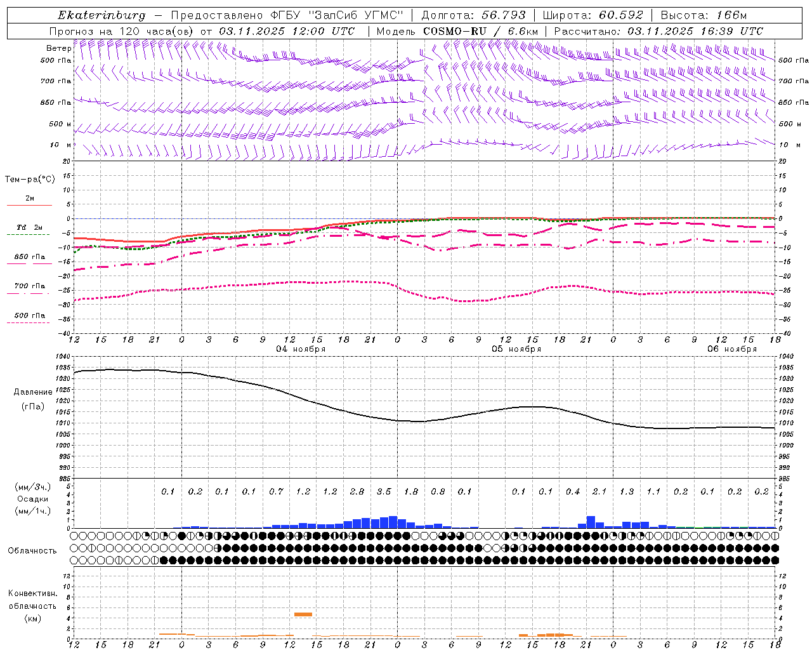The height and width of the screenshot is (650, 812).
Task: Select the '06 ноября' date label
Action: 732,349
